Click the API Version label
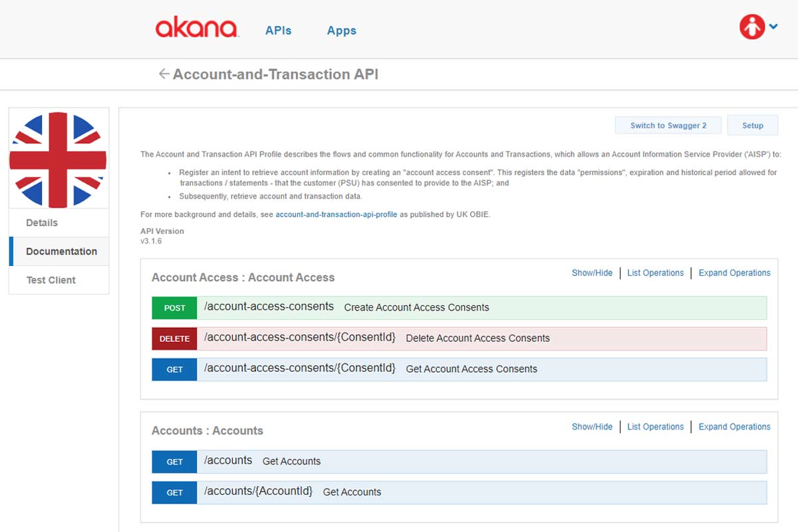The image size is (798, 532). pyautogui.click(x=162, y=231)
